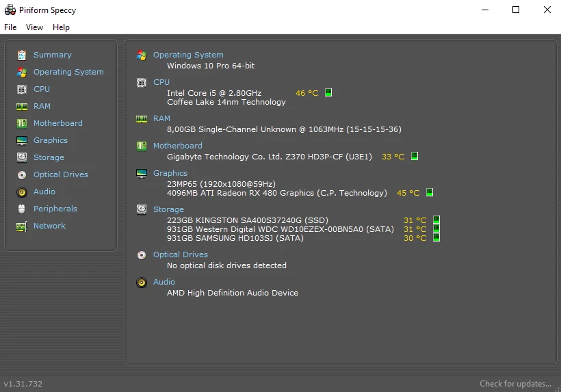Select Motherboard in the sidebar
The image size is (561, 392).
(x=58, y=123)
